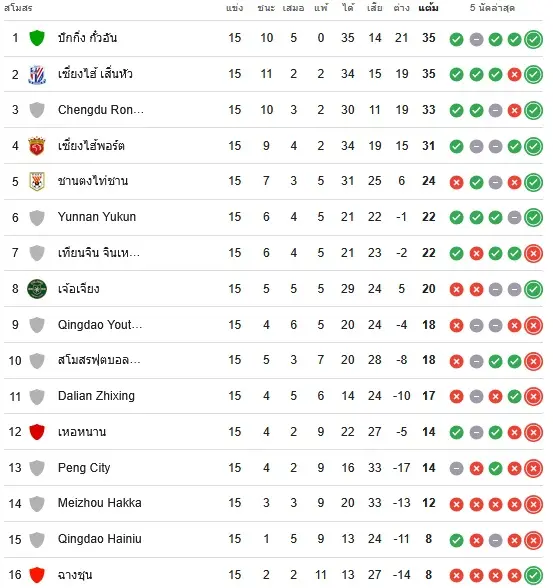Select latest match loss icon for Meizhou Hakka

click(x=533, y=504)
